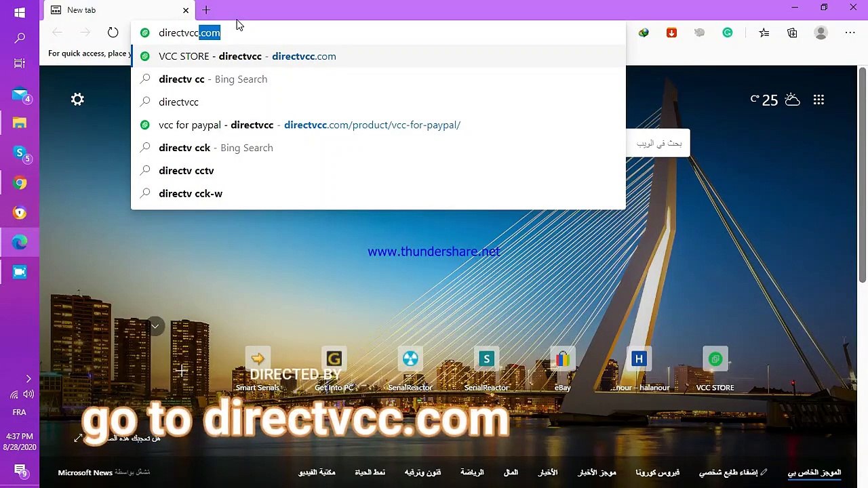Select the plain directvcc suggestion
Viewport: 868px width, 488px height.
378,102
